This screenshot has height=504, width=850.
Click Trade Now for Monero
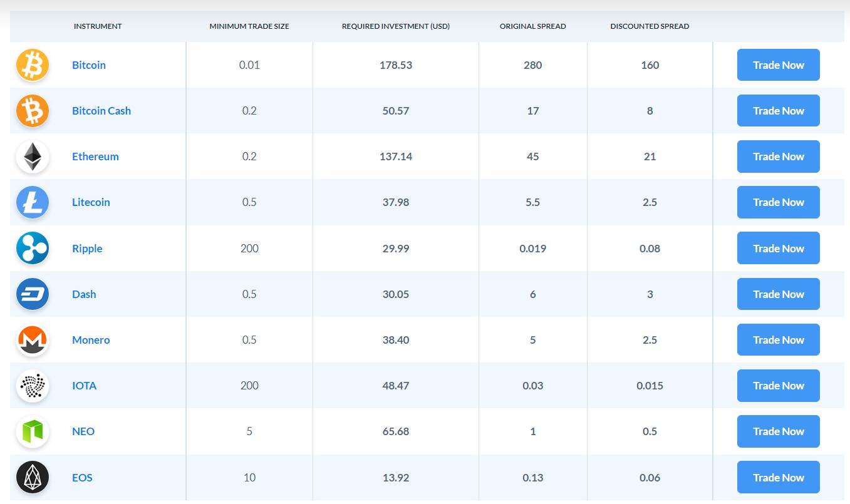pos(779,340)
